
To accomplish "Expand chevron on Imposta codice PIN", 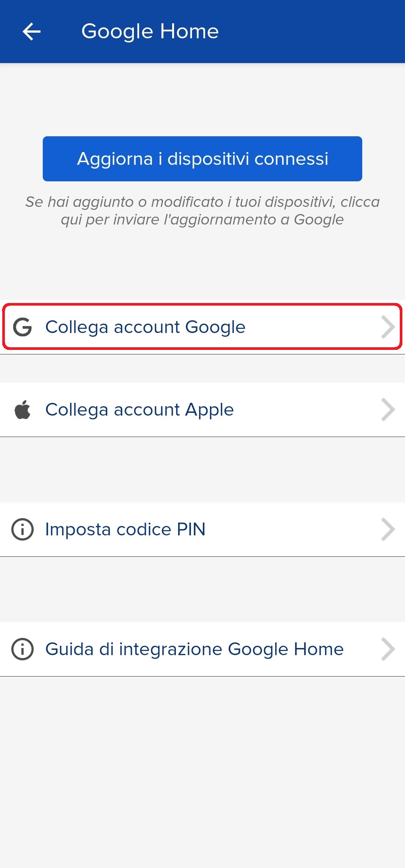I will [388, 529].
